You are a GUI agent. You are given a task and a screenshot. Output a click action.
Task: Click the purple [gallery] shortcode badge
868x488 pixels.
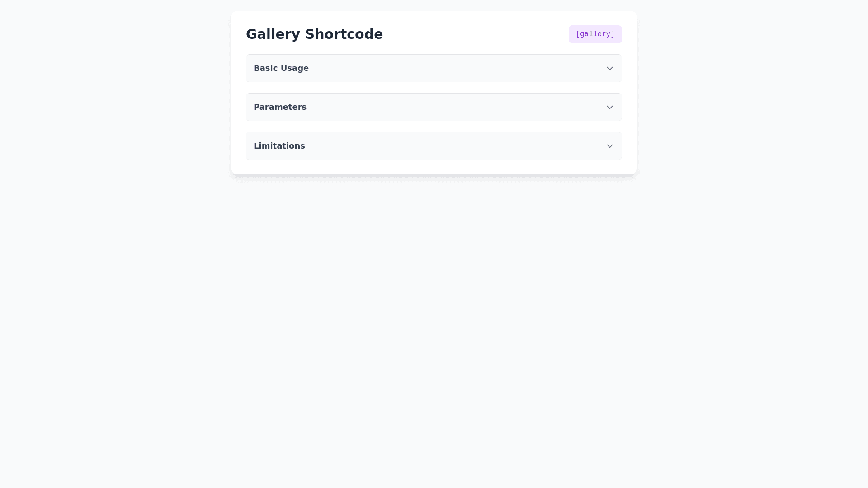595,34
